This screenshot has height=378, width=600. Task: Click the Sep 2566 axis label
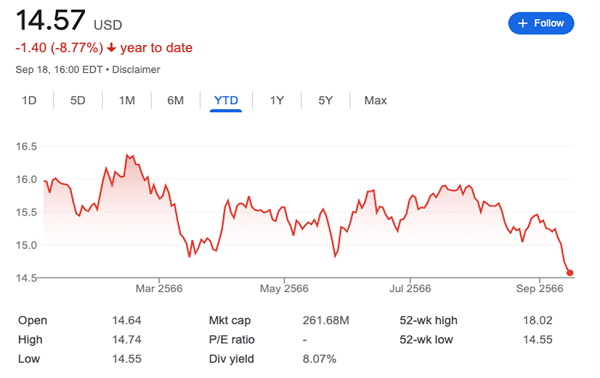(x=540, y=288)
